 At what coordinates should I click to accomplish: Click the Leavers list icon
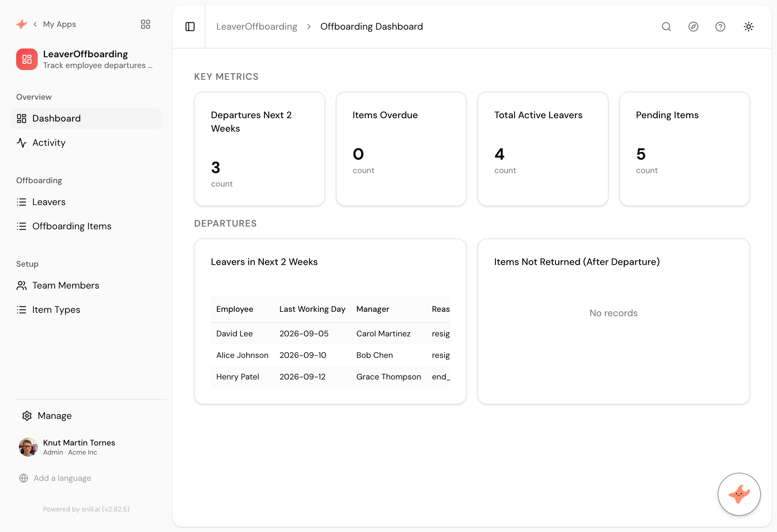tap(22, 202)
